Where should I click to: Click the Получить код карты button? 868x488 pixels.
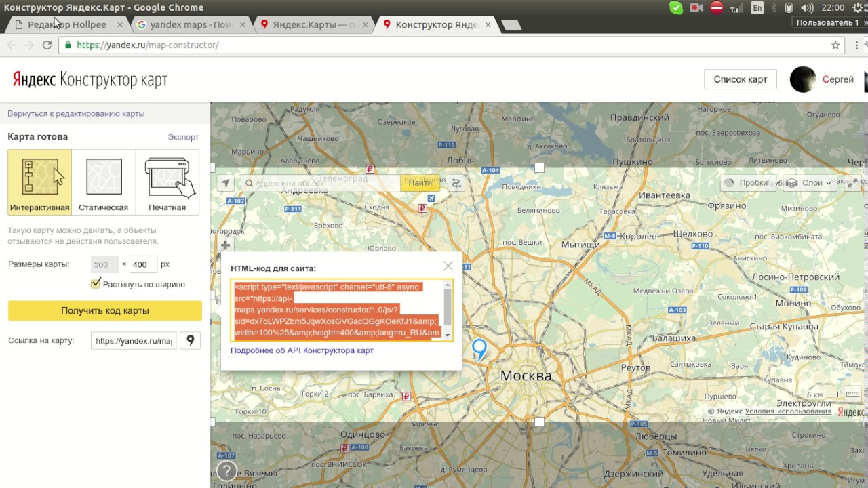(105, 310)
